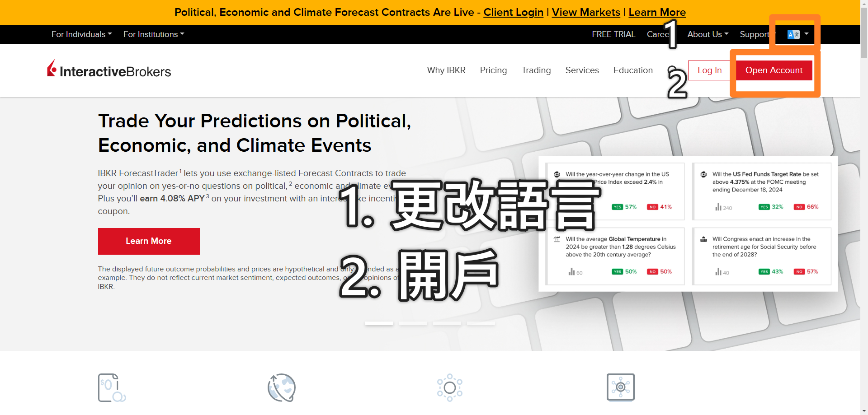The height and width of the screenshot is (415, 868).
Task: Click the Price Index question icon
Action: pos(557,174)
